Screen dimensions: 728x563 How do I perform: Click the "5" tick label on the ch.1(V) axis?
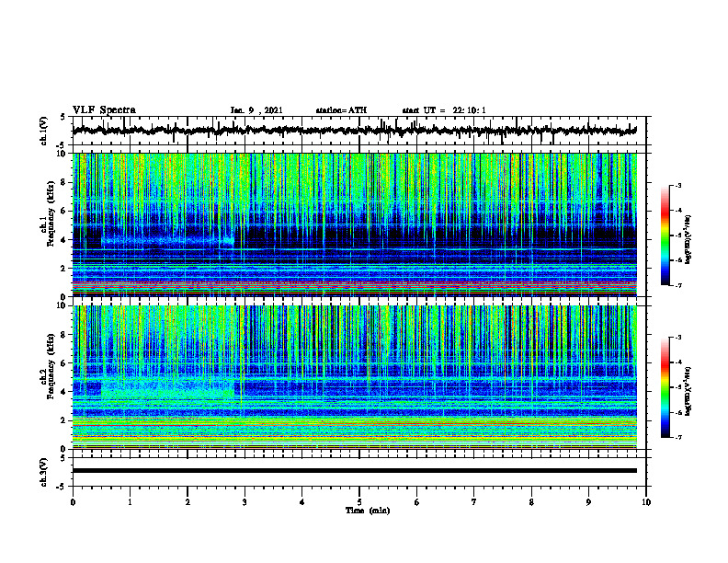click(x=64, y=118)
